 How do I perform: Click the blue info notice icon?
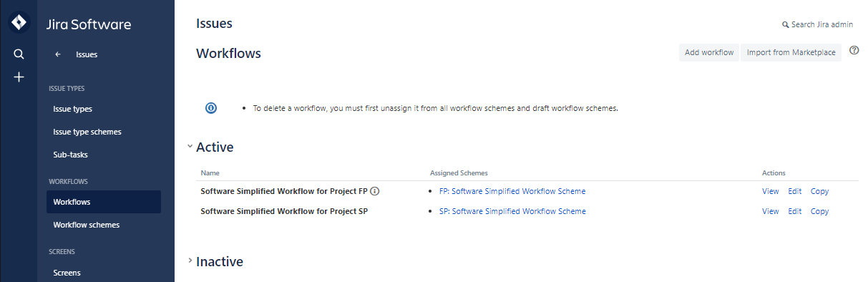coord(211,108)
